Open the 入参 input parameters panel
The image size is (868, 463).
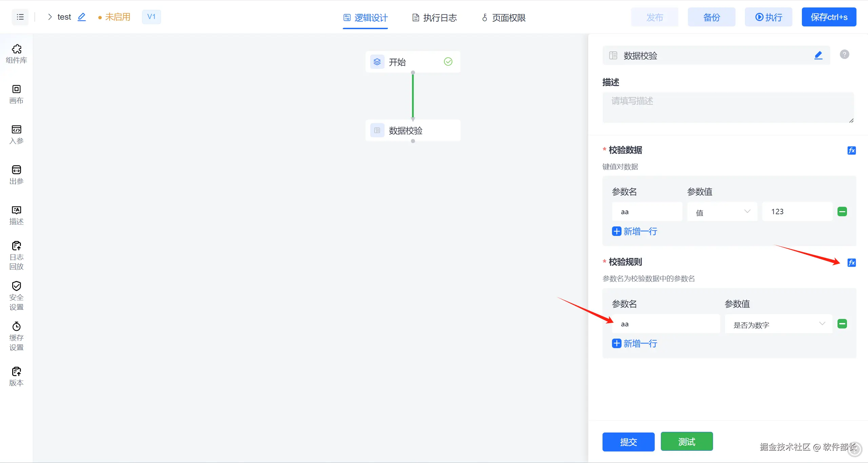tap(16, 135)
